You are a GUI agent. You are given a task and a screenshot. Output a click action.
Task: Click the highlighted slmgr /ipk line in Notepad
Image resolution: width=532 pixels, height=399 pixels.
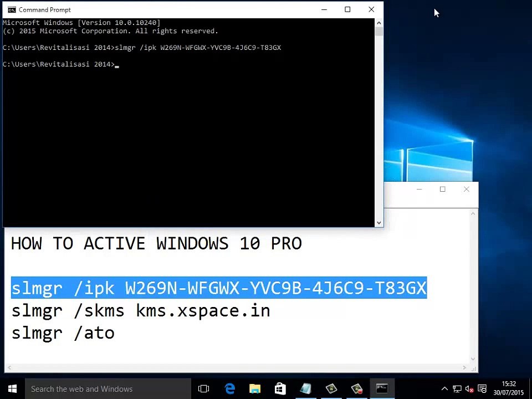219,288
